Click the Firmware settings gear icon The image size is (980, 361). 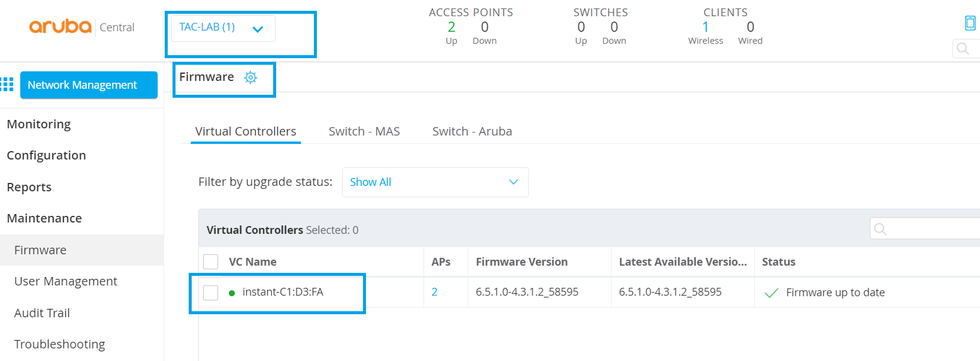(250, 77)
